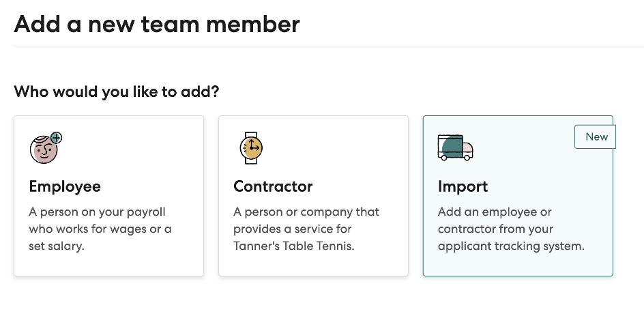The height and width of the screenshot is (329, 644).
Task: Click "Who would you like to add?" prompt
Action: (117, 91)
